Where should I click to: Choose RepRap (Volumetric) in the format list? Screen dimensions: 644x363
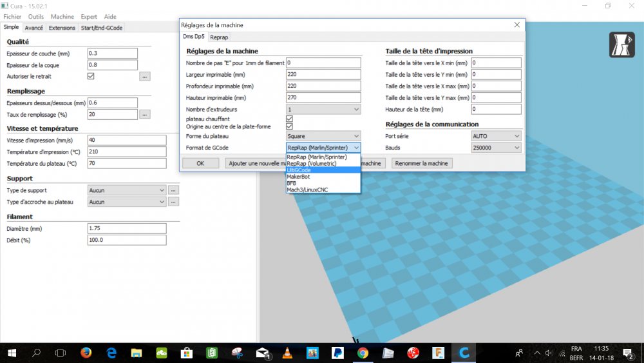[323, 163]
